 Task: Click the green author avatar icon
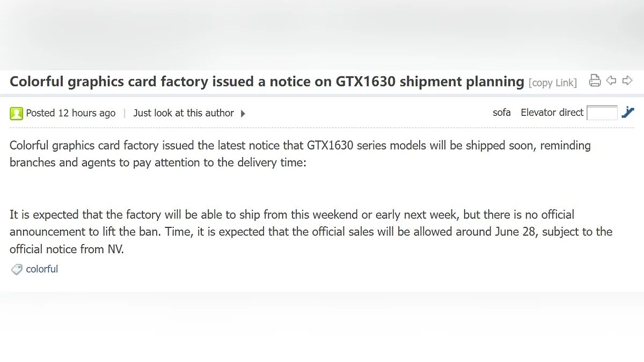pos(16,113)
